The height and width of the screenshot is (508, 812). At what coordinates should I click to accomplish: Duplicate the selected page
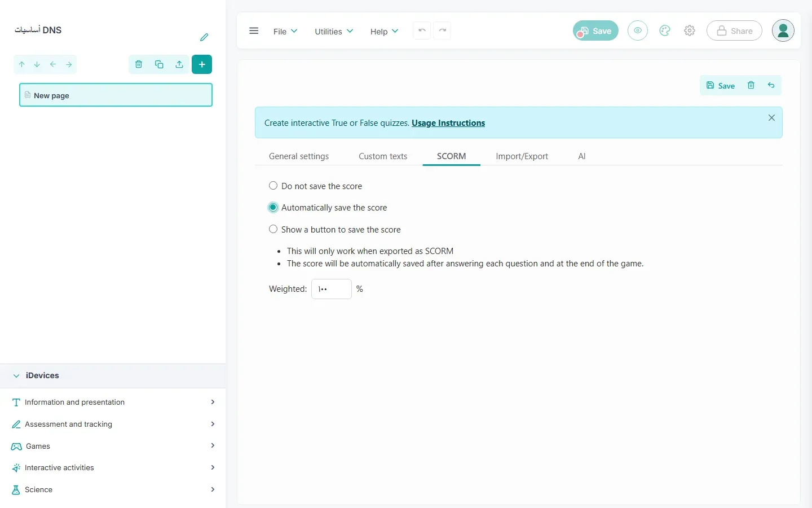[159, 64]
